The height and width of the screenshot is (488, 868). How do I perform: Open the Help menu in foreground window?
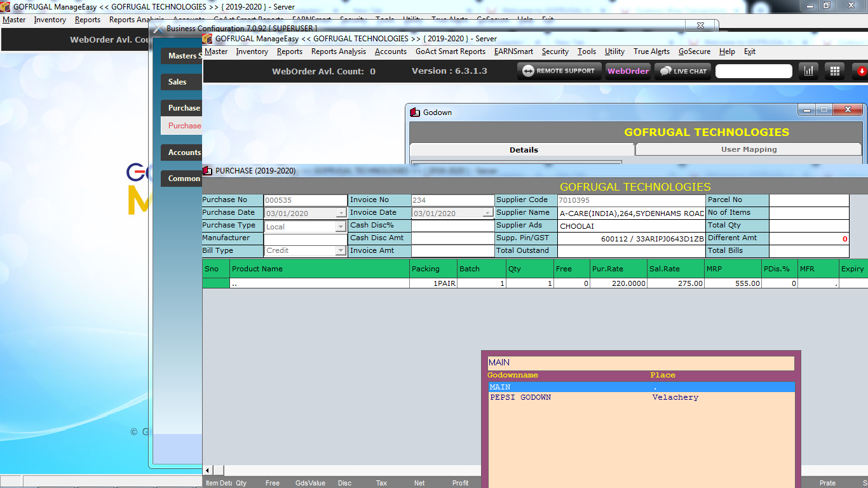point(727,51)
